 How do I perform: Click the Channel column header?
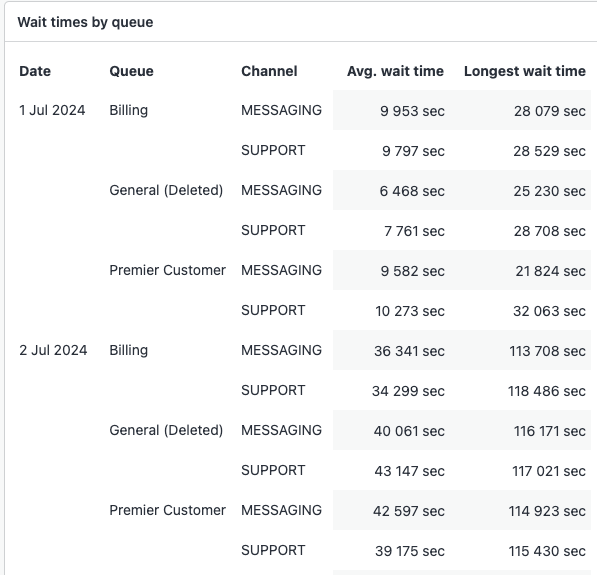[x=269, y=71]
